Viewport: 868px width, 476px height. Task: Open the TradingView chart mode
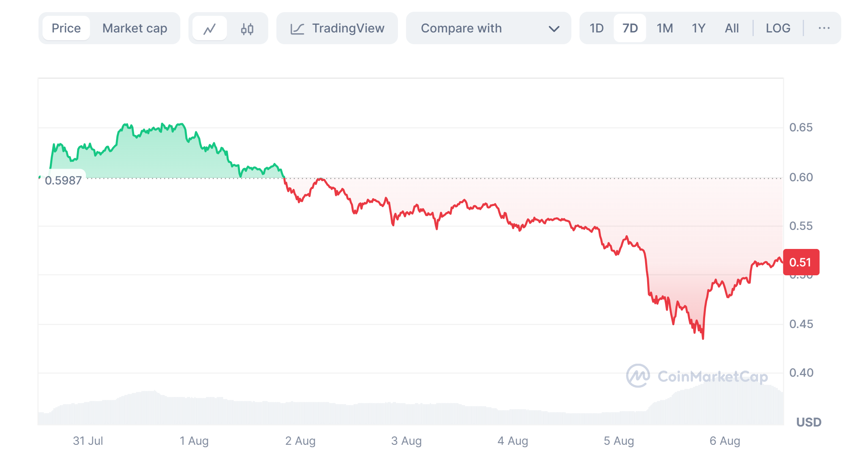[348, 28]
